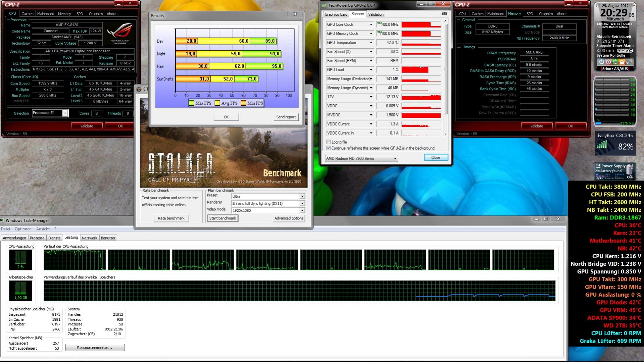Click the GPU-Z sensor list scroll-down arrow

445,134
